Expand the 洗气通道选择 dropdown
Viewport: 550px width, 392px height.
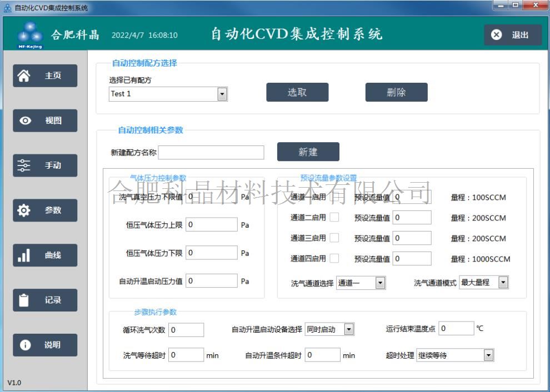380,283
